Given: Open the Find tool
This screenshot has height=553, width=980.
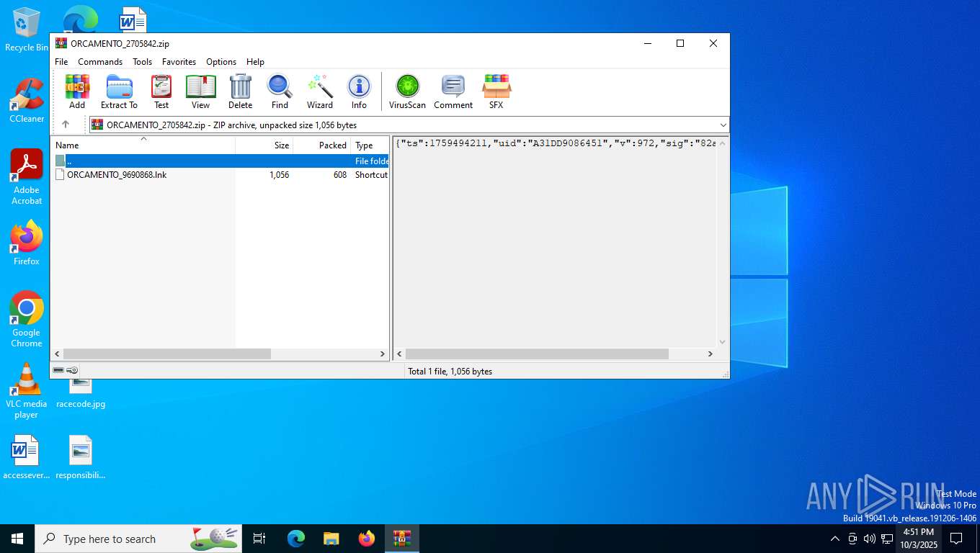Looking at the screenshot, I should click(x=280, y=91).
